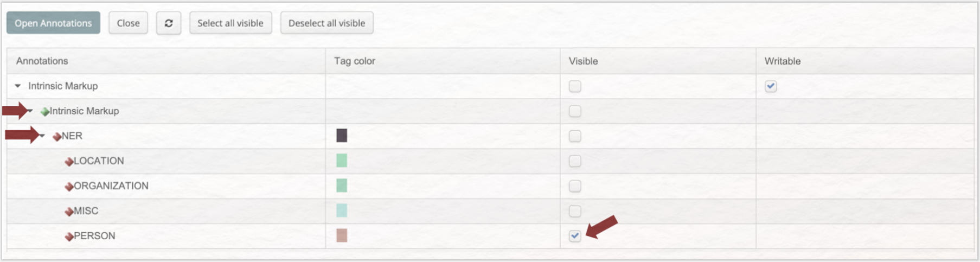980x262 pixels.
Task: Uncheck the PERSON visible checkbox
Action: coord(575,236)
